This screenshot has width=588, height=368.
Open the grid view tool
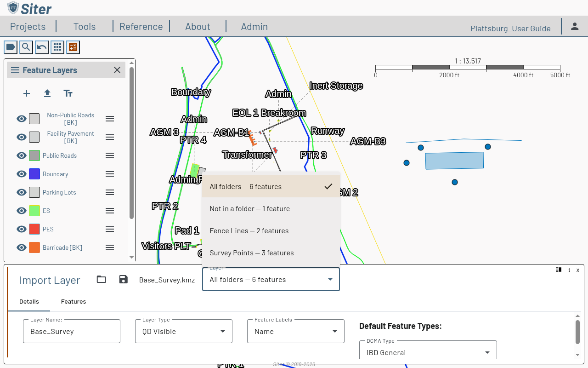57,47
